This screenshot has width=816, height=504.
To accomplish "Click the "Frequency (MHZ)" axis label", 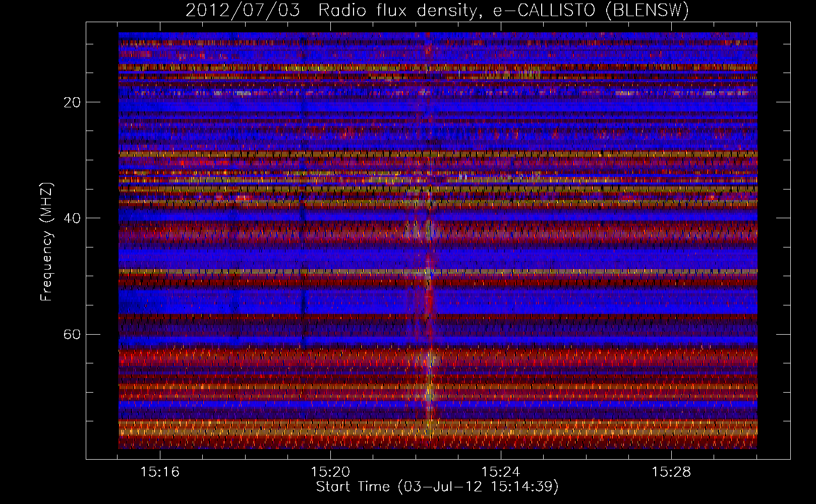I will (46, 242).
